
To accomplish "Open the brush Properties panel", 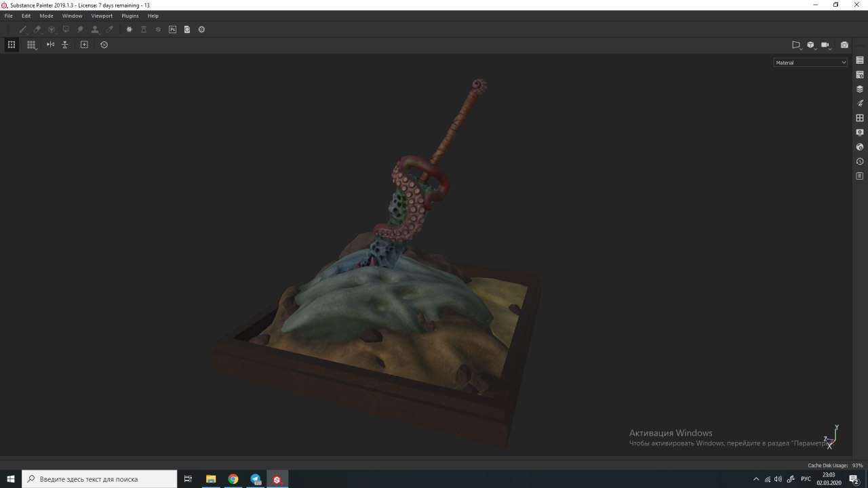I will [860, 104].
